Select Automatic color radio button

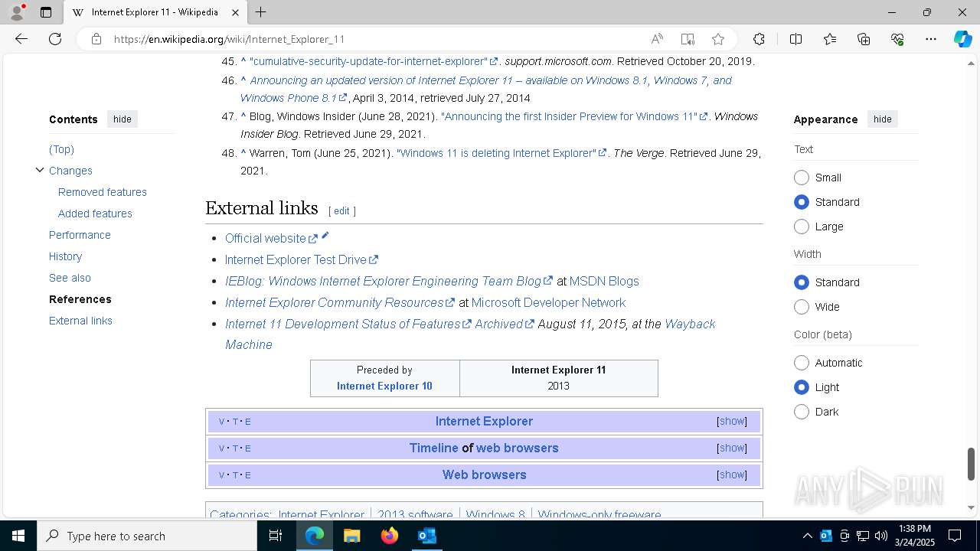tap(802, 363)
